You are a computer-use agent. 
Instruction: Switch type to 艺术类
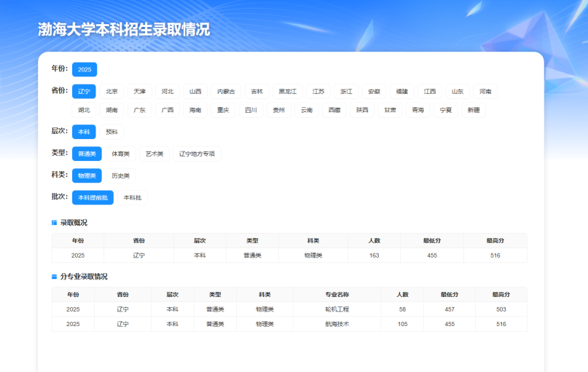pyautogui.click(x=154, y=154)
